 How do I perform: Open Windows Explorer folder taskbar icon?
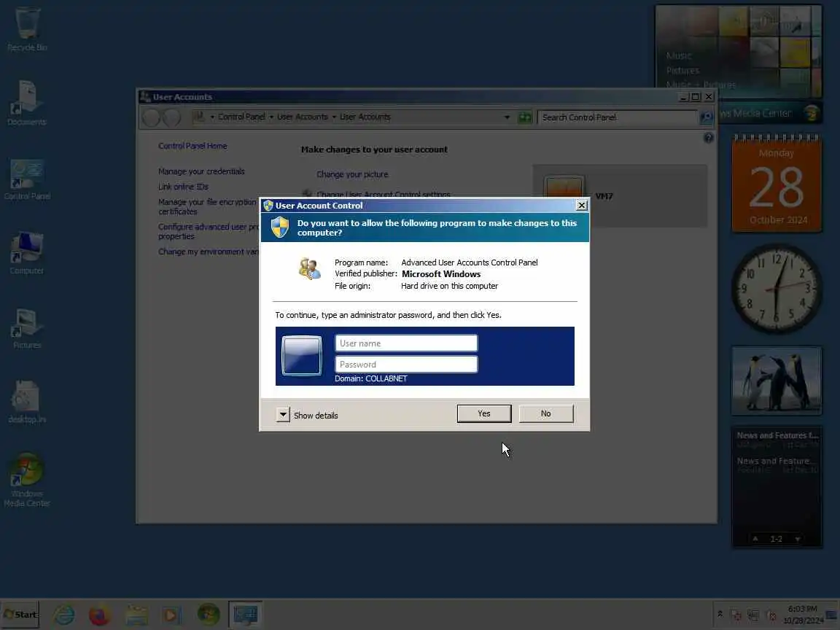(x=136, y=615)
